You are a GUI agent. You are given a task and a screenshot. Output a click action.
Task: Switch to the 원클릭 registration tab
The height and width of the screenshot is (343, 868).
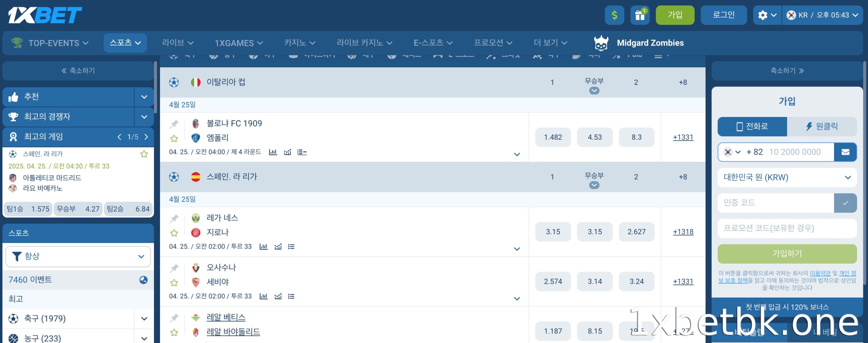822,126
